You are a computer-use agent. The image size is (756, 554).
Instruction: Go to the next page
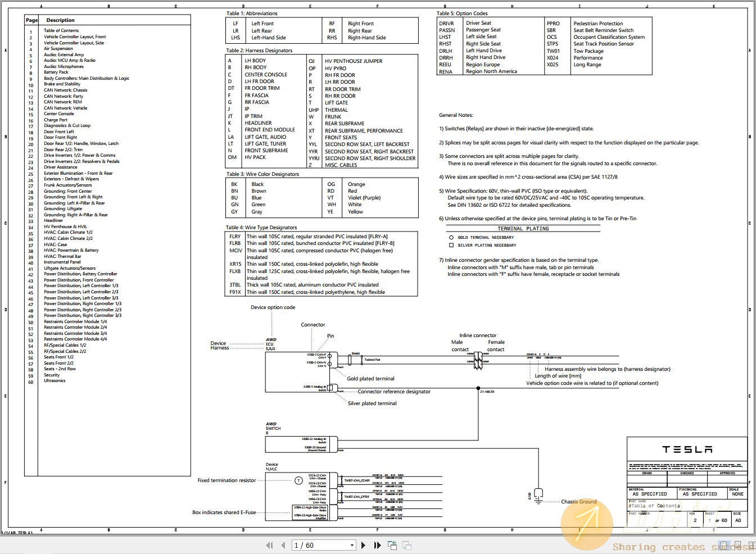(x=363, y=545)
